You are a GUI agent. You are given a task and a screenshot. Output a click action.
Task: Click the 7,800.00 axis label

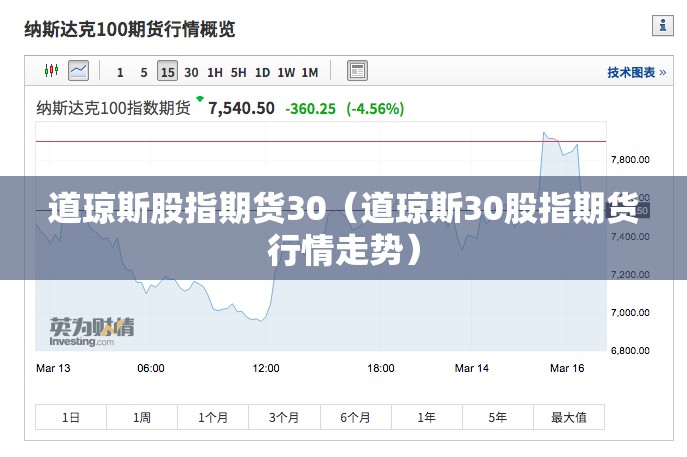click(x=630, y=159)
